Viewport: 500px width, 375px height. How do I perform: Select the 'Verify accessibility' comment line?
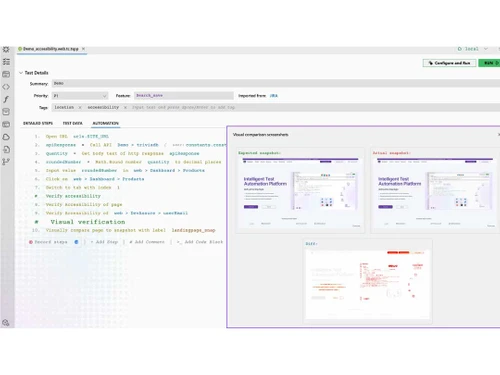tap(73, 196)
